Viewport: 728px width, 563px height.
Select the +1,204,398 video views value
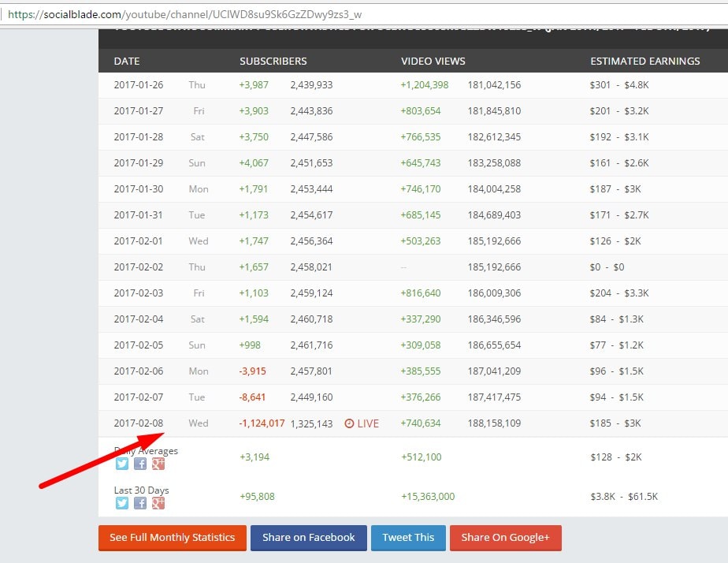point(425,85)
